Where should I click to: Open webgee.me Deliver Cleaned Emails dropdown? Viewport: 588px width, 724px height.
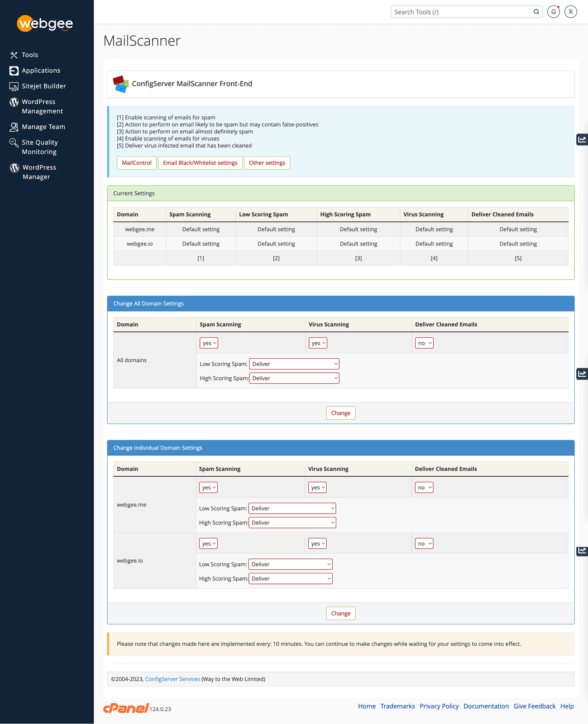tap(424, 487)
